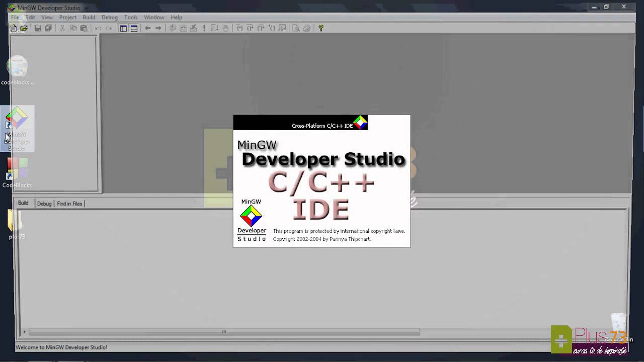Click the Run to Cursor icon

point(272,28)
